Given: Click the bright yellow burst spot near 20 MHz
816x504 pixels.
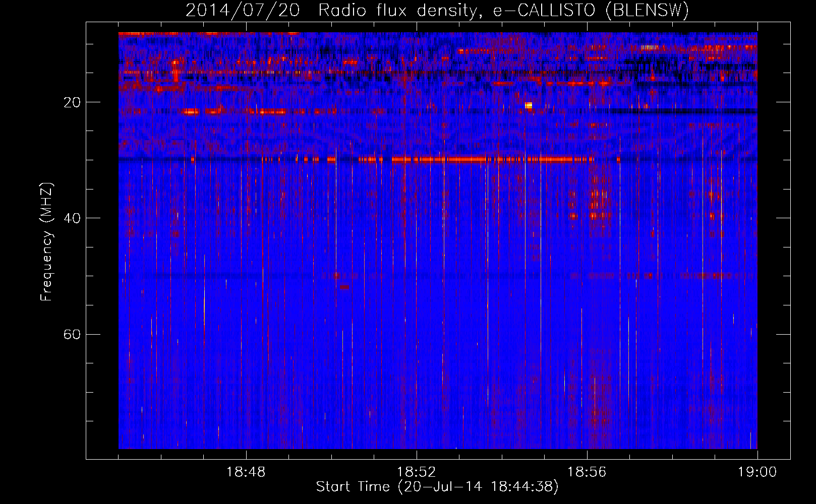Looking at the screenshot, I should click(x=529, y=105).
